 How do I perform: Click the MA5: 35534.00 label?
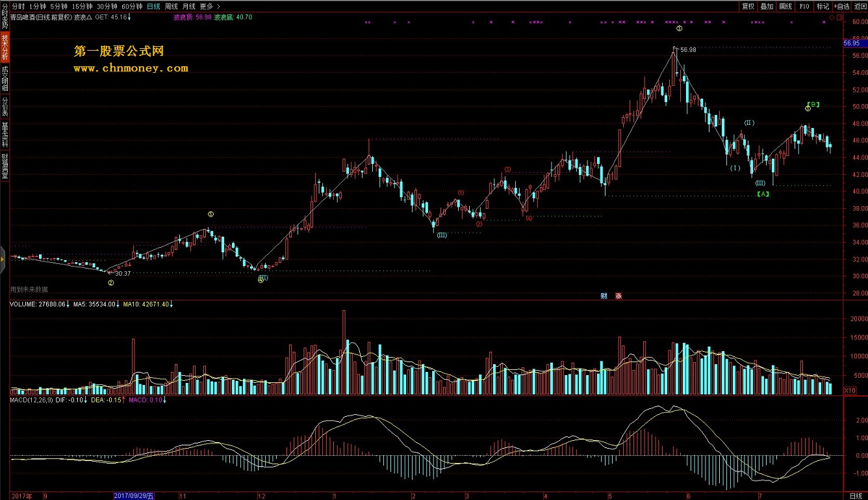tap(94, 304)
